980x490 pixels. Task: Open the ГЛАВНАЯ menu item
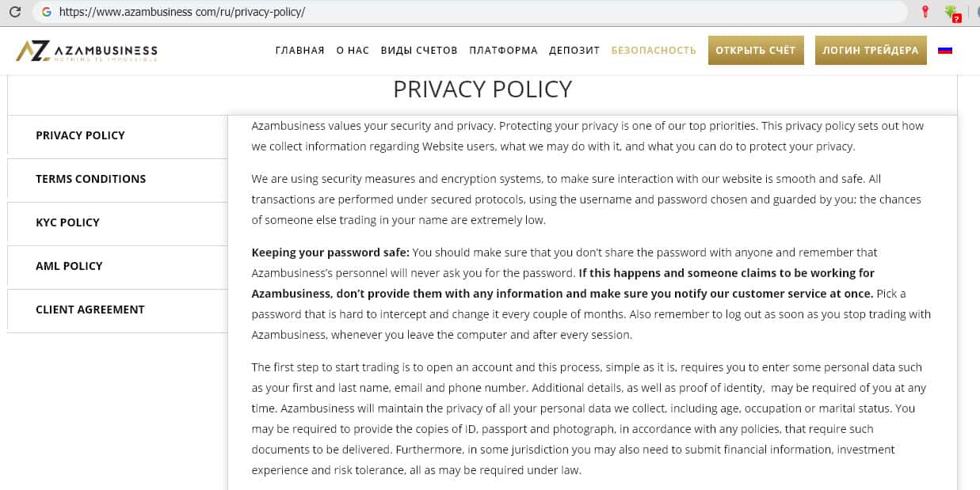(x=299, y=50)
